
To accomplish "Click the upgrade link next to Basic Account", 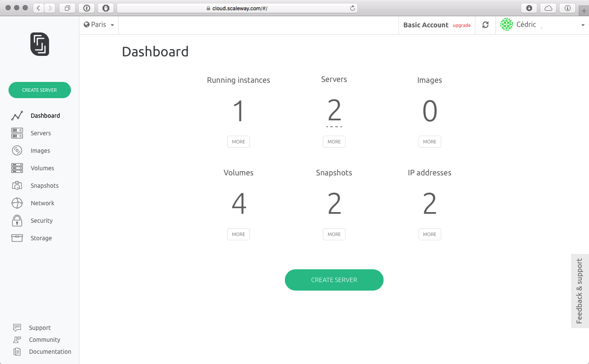I will click(x=462, y=25).
